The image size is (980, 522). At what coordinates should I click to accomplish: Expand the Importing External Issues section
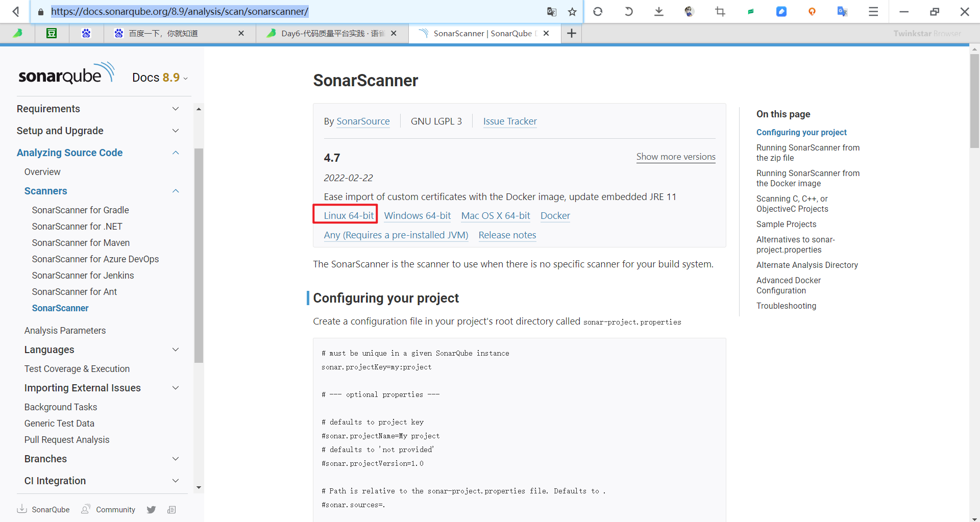(176, 388)
